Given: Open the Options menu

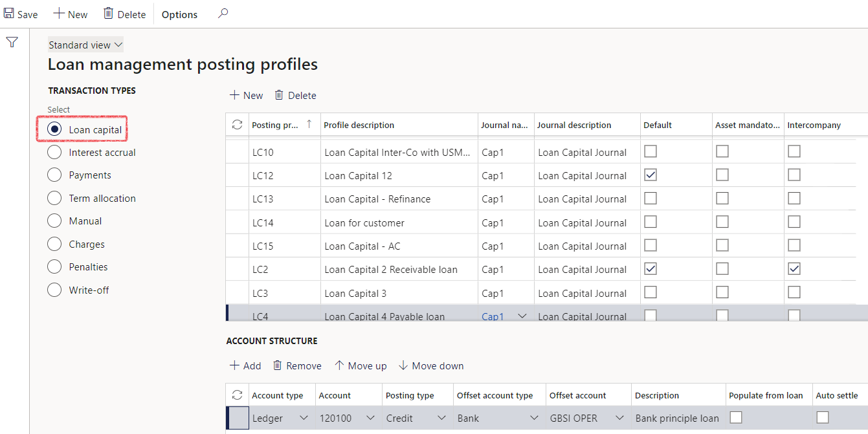Looking at the screenshot, I should (179, 14).
